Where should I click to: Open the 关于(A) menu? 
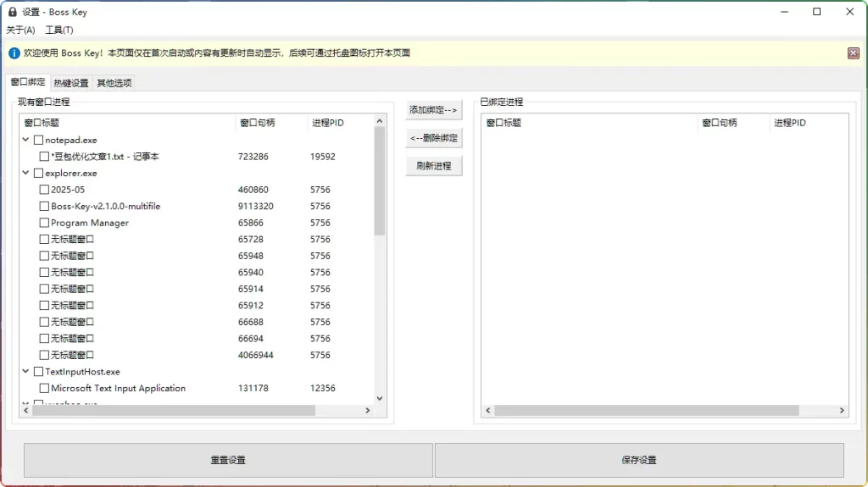point(20,30)
